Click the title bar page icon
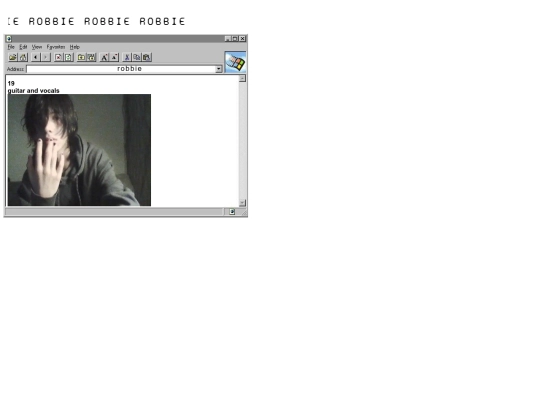Screen dimensions: 540x405 pos(9,39)
